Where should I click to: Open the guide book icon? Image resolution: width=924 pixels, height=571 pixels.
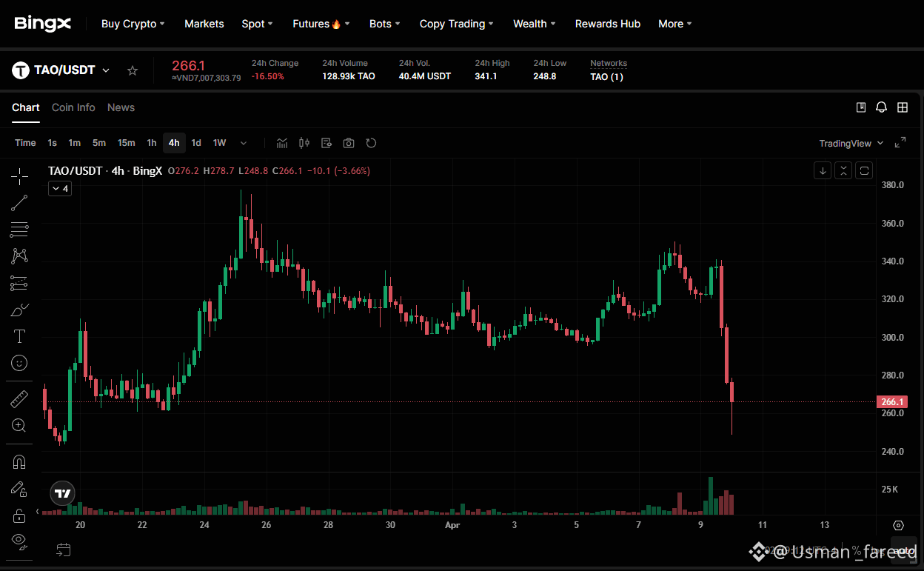[x=861, y=107]
